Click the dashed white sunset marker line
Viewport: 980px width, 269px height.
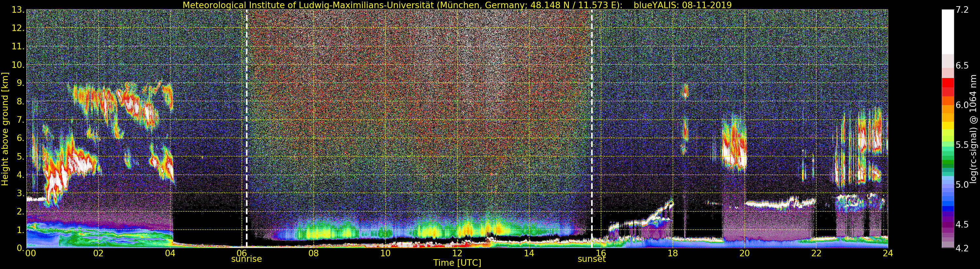(x=592, y=129)
